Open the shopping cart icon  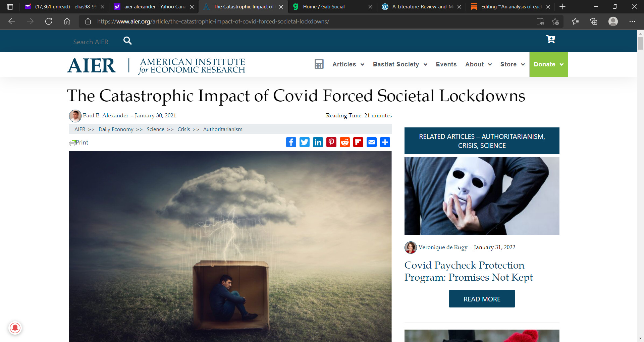pyautogui.click(x=550, y=40)
